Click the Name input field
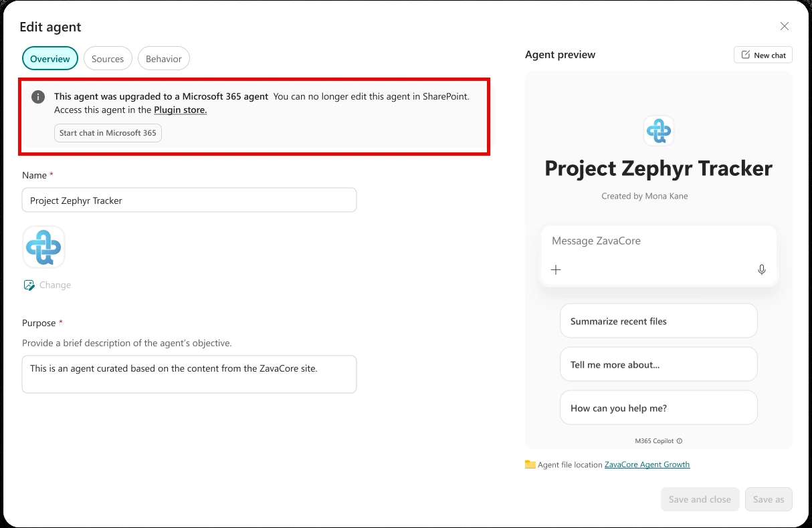812x528 pixels. coord(189,200)
